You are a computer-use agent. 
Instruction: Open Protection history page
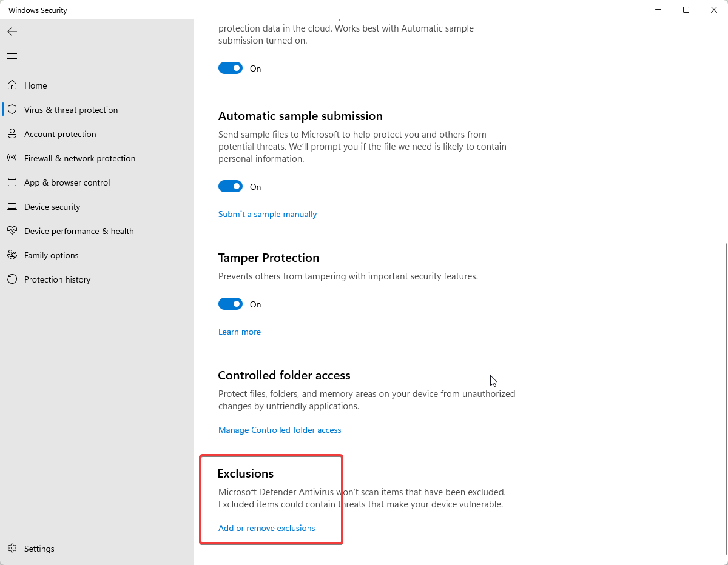(97, 279)
